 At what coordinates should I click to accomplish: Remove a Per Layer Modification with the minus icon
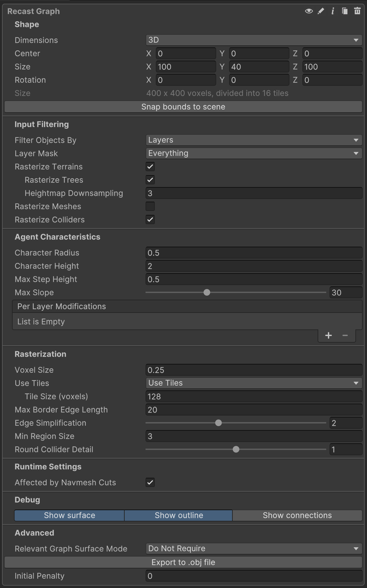345,335
